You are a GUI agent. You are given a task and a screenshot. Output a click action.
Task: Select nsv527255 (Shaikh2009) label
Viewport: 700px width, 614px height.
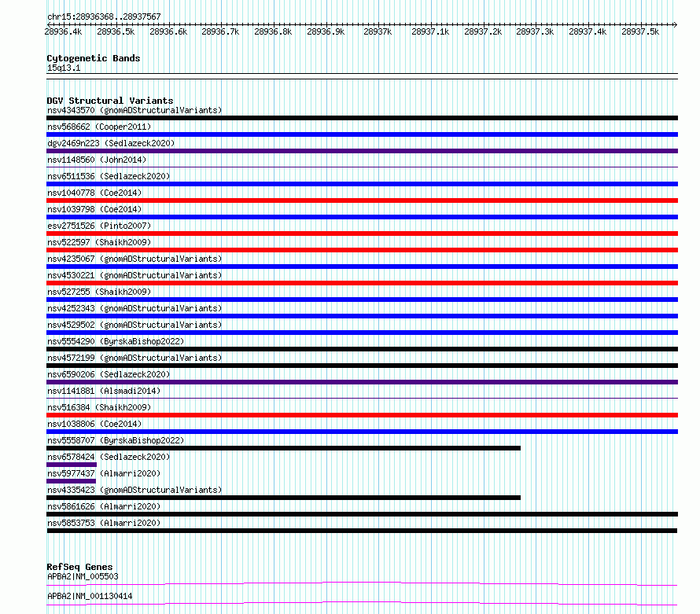click(x=99, y=292)
